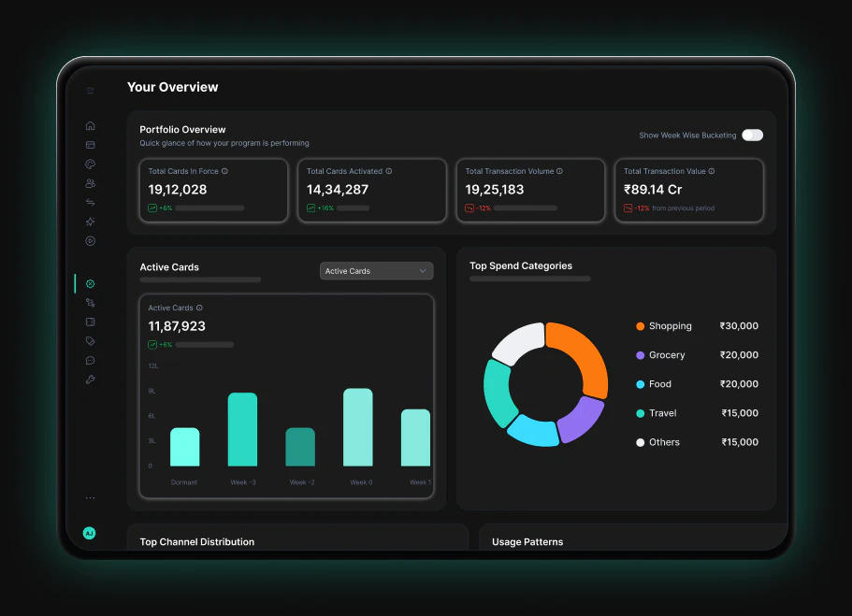
Task: Click the transfer arrows icon in sidebar
Action: click(90, 203)
